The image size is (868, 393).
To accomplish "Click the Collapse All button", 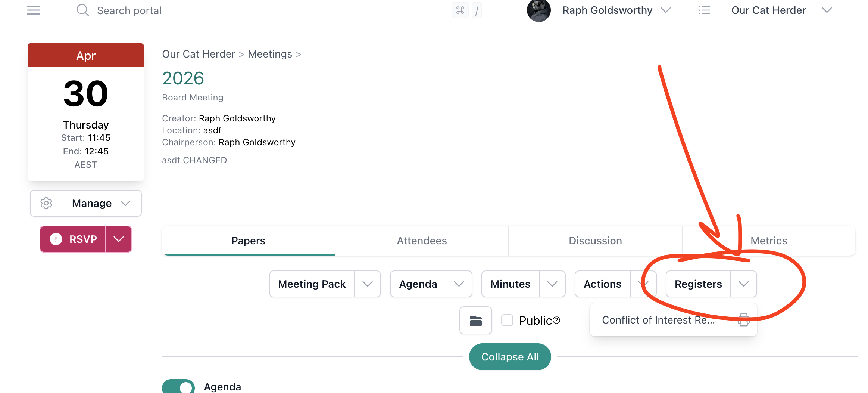I will pyautogui.click(x=510, y=357).
